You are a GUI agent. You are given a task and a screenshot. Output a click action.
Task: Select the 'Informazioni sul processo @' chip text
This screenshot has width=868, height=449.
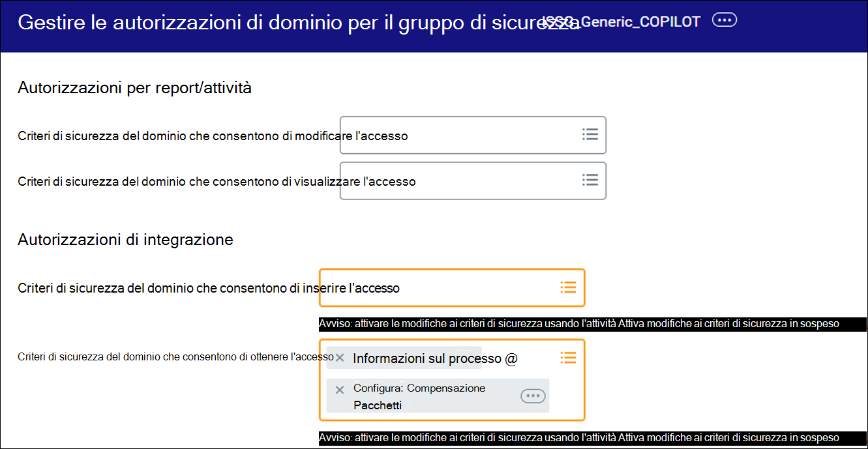pos(435,358)
